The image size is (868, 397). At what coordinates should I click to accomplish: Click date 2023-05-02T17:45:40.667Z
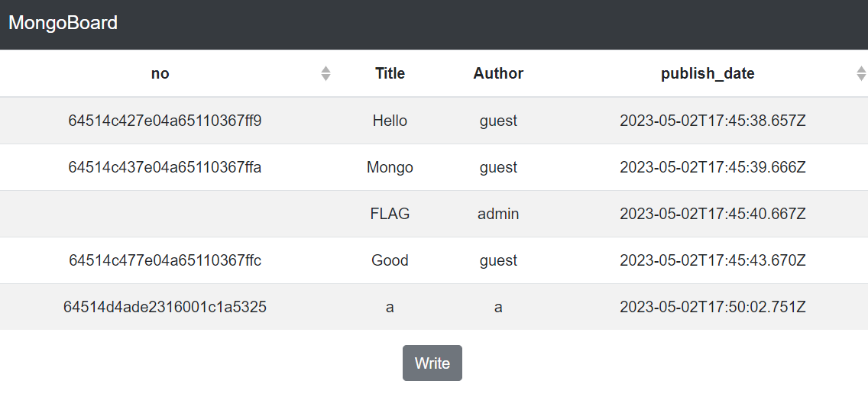(x=712, y=214)
